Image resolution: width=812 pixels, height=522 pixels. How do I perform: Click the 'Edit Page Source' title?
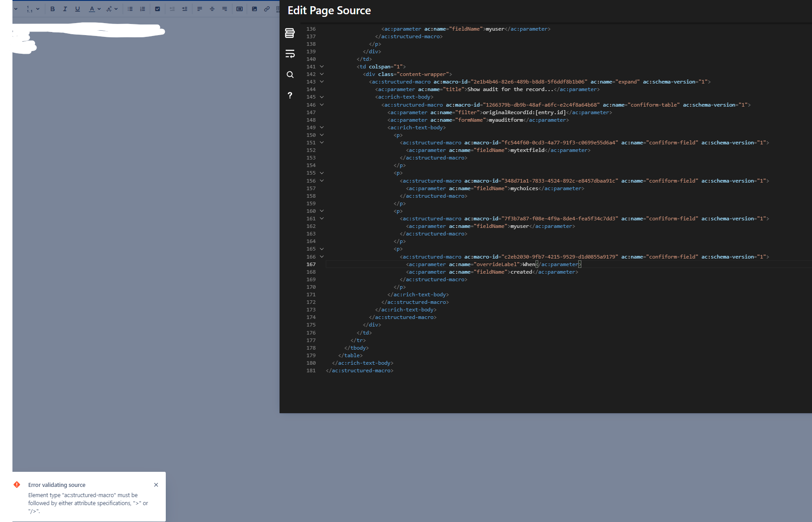(x=329, y=11)
